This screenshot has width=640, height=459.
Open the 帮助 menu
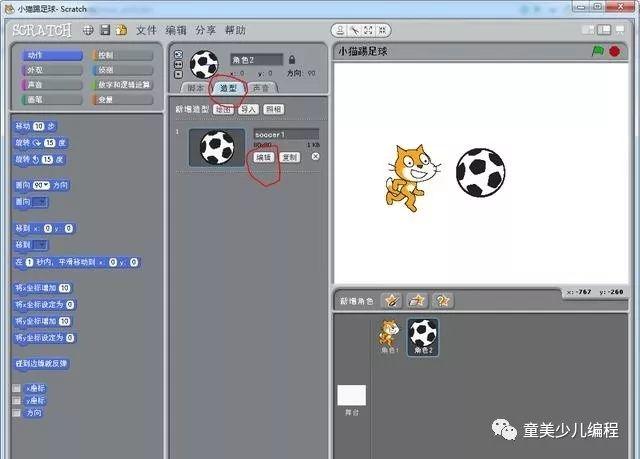click(x=235, y=30)
